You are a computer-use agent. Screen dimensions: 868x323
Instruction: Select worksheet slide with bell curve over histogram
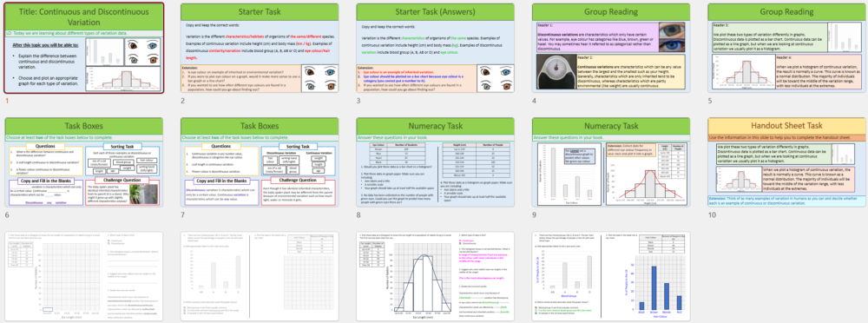pyautogui.click(x=436, y=276)
